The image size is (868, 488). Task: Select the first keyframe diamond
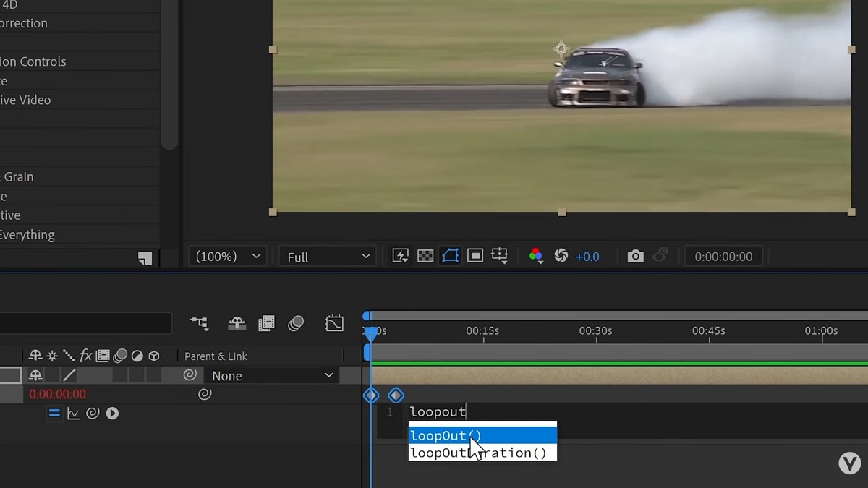click(371, 395)
